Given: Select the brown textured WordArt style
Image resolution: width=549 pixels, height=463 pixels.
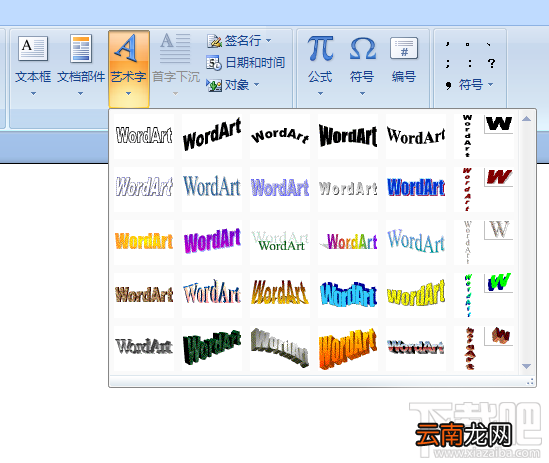Looking at the screenshot, I should (x=144, y=295).
